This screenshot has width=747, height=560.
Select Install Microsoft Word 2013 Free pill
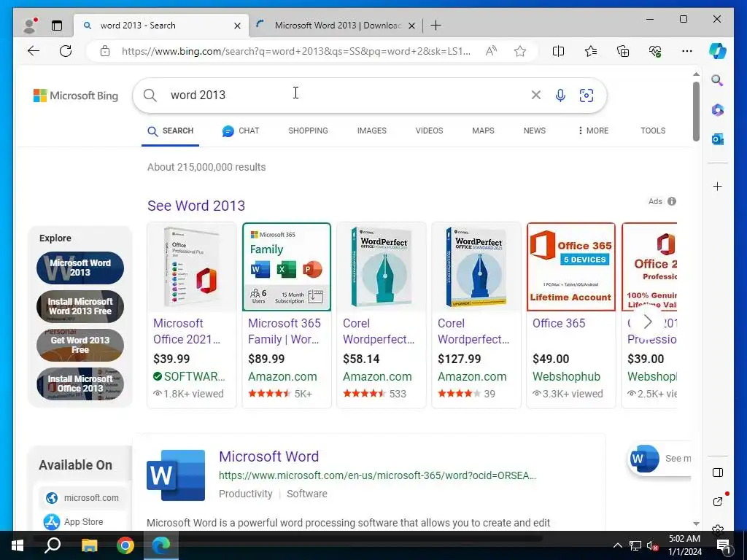click(x=80, y=306)
